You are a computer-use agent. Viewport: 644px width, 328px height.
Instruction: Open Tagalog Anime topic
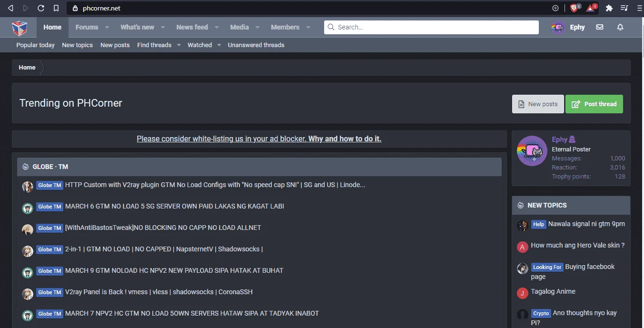553,291
